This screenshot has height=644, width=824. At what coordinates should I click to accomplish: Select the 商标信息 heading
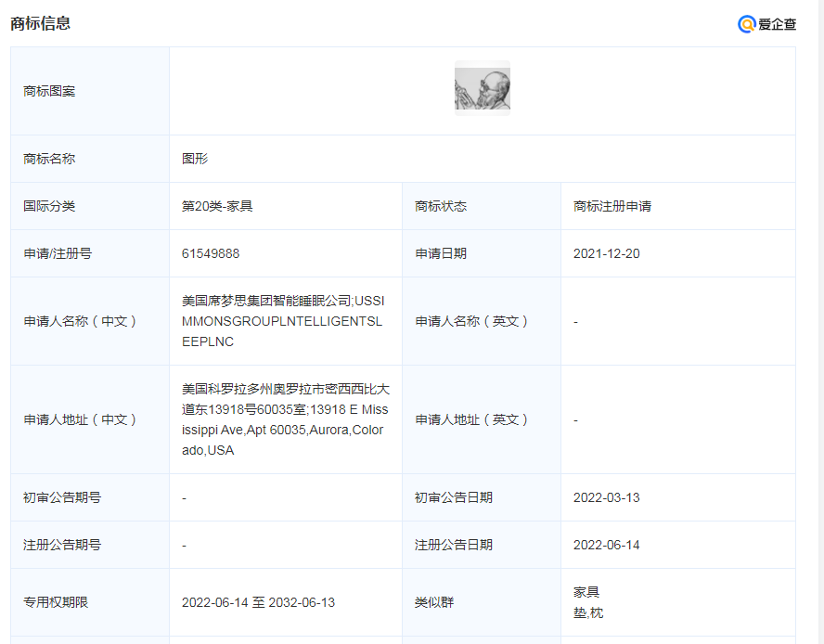point(41,23)
